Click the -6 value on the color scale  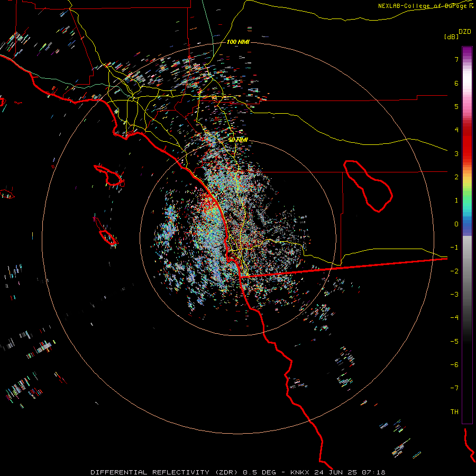coord(454,364)
